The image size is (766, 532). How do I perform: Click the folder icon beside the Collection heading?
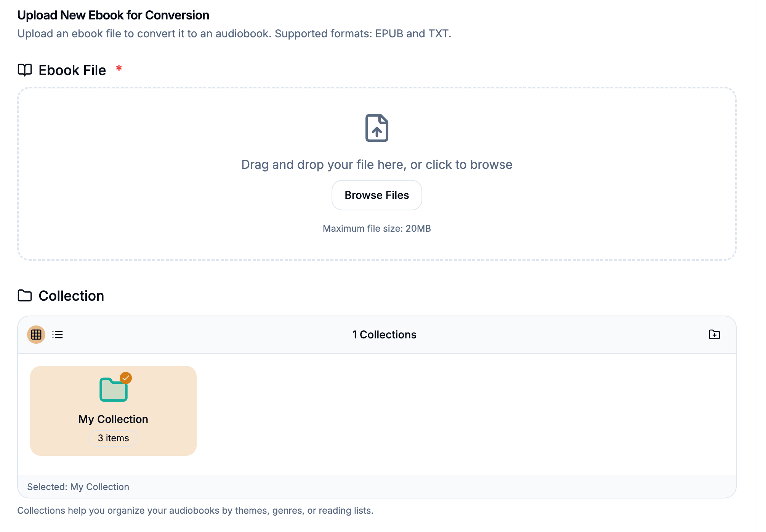(25, 296)
